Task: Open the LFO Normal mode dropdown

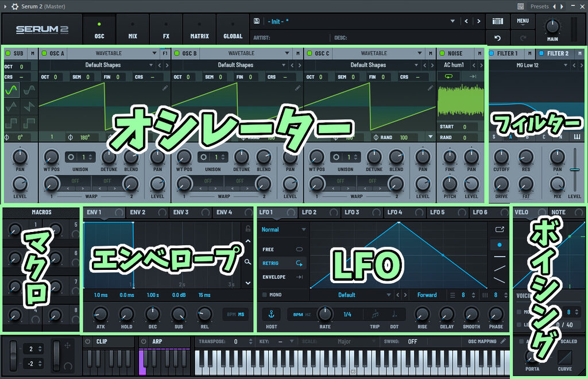Action: pos(283,230)
